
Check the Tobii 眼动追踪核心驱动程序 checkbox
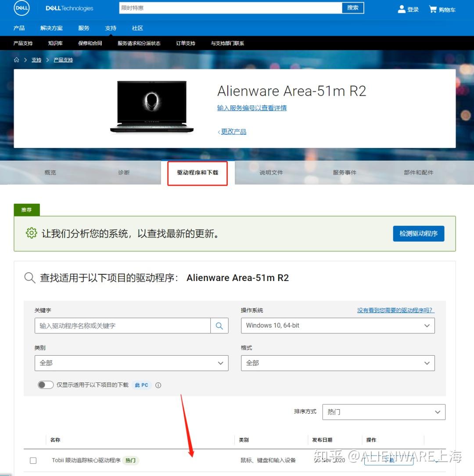pyautogui.click(x=33, y=460)
